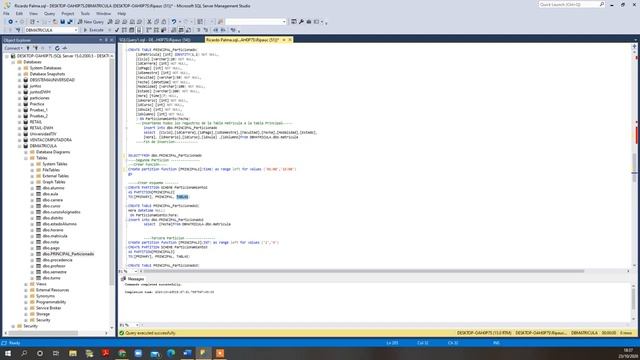The height and width of the screenshot is (360, 640).
Task: Expand the Views folder node
Action: 26,284
